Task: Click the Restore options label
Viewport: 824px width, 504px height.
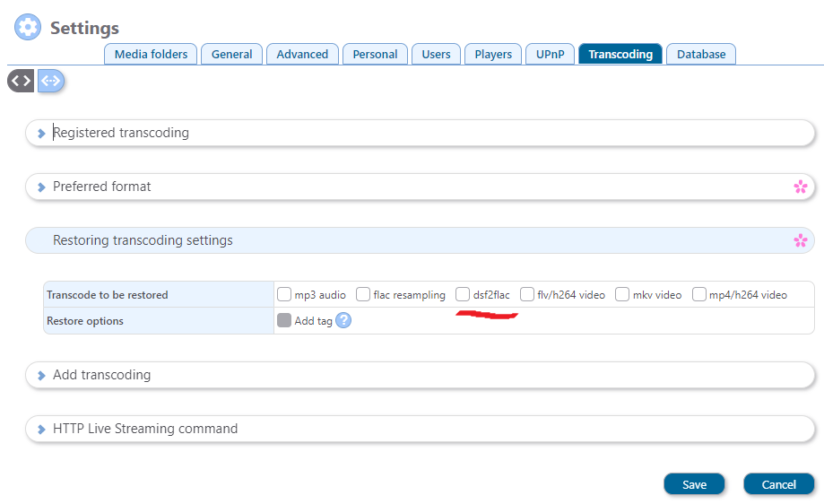Action: [85, 320]
